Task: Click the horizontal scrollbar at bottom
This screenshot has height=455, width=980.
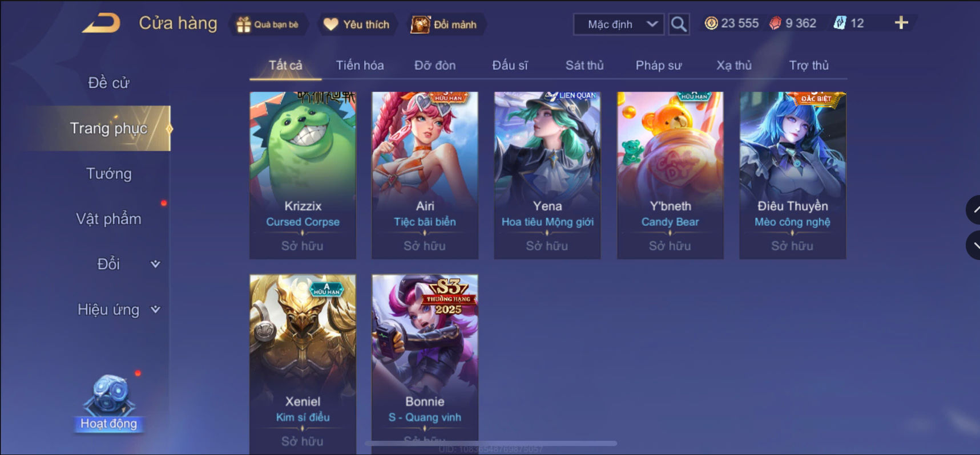Action: 491,443
